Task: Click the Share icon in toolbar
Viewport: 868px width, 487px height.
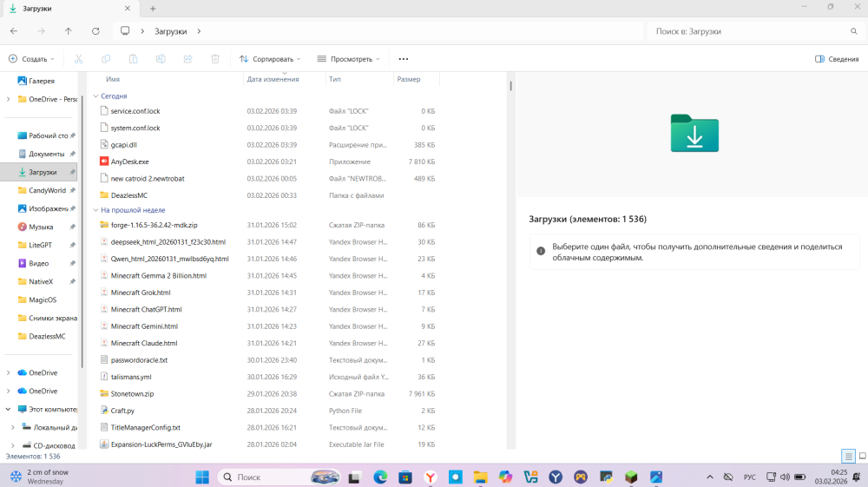Action: click(188, 59)
